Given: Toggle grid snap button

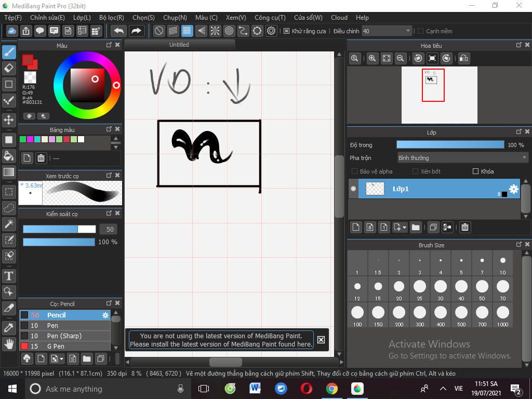Looking at the screenshot, I should 187,31.
